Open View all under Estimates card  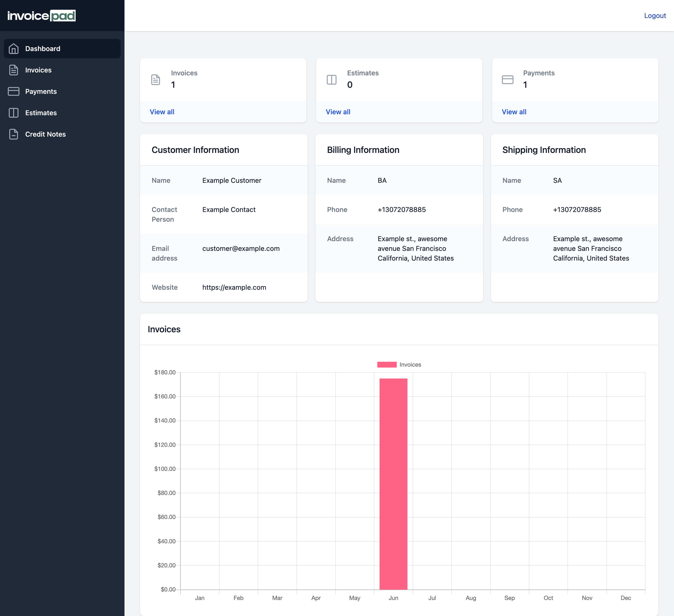(x=338, y=112)
